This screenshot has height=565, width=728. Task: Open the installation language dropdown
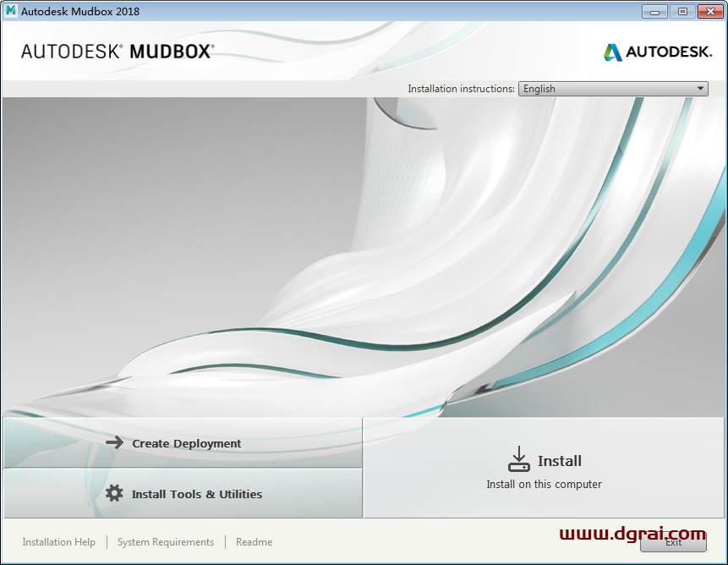click(x=613, y=89)
